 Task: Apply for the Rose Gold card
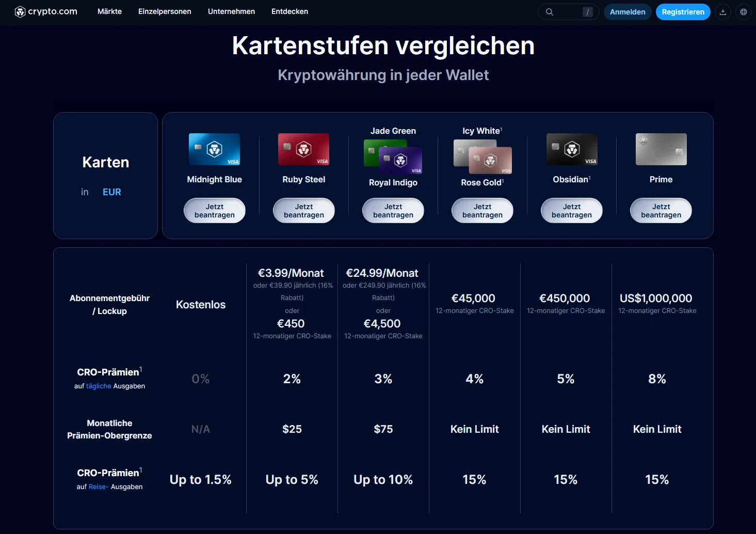482,211
